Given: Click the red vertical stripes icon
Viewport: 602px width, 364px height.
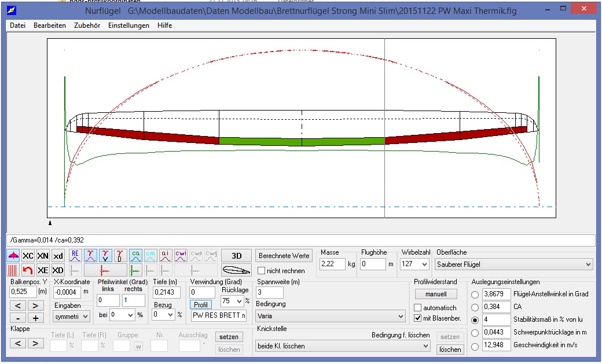Looking at the screenshot, I should point(13,270).
